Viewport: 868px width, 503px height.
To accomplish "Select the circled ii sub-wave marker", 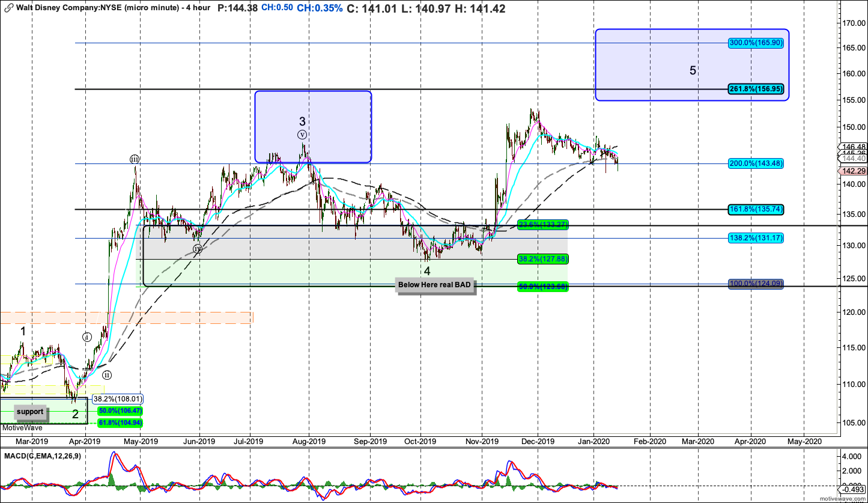I will [106, 375].
